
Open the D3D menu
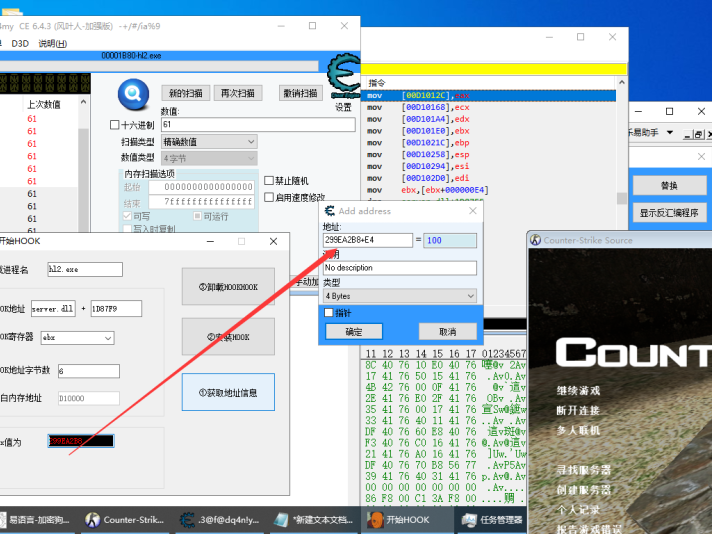(20, 44)
